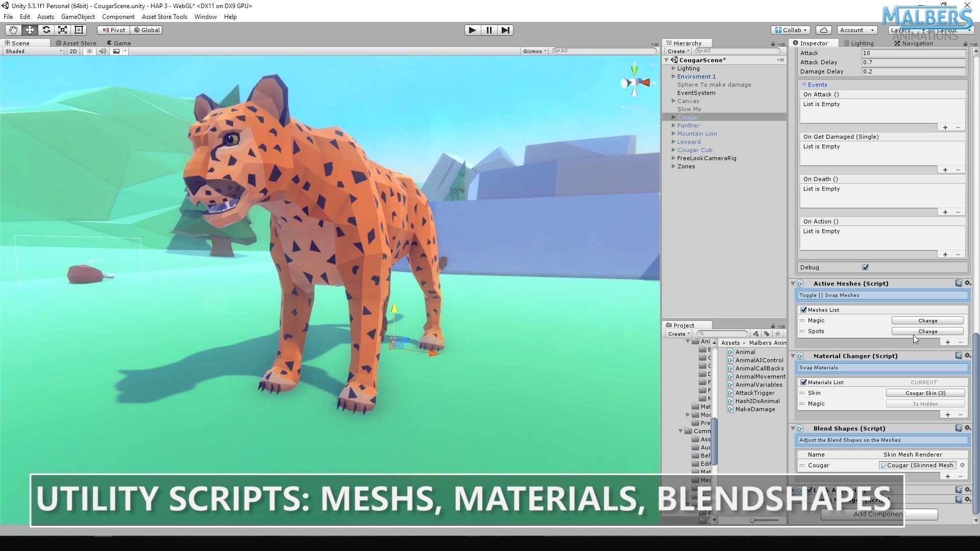
Task: Expand the Panther hierarchy item
Action: (x=674, y=126)
